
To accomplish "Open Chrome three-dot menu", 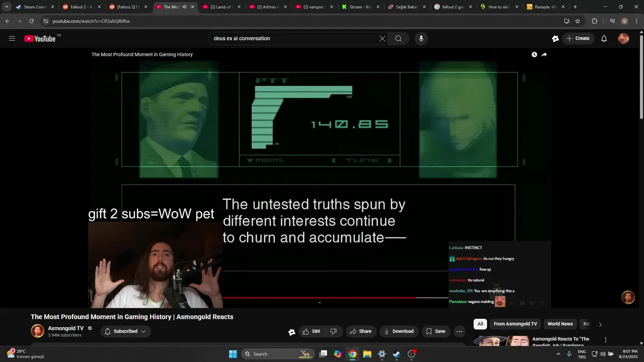I will pyautogui.click(x=636, y=21).
